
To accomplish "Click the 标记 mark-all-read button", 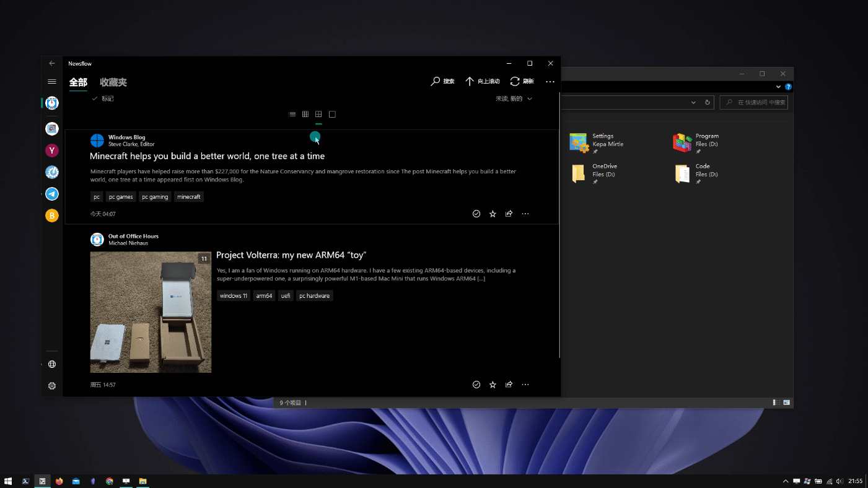I will tap(103, 98).
